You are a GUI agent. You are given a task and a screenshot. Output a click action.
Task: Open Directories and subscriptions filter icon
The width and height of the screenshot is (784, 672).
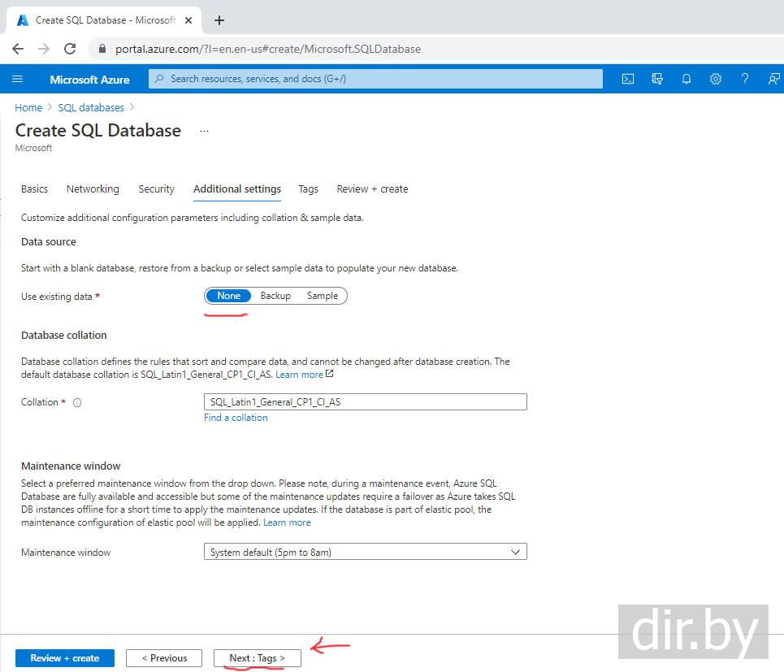pyautogui.click(x=657, y=79)
